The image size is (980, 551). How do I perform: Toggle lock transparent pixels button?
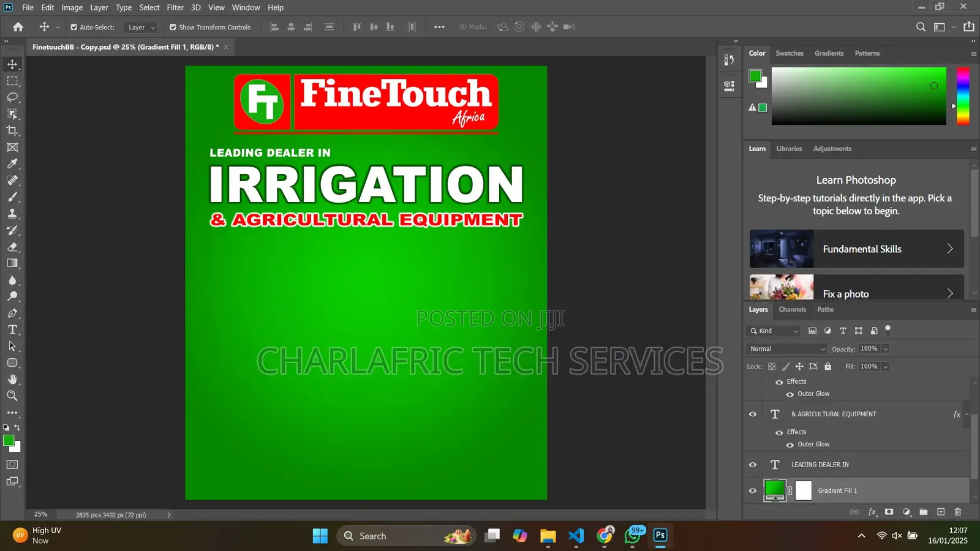click(772, 366)
